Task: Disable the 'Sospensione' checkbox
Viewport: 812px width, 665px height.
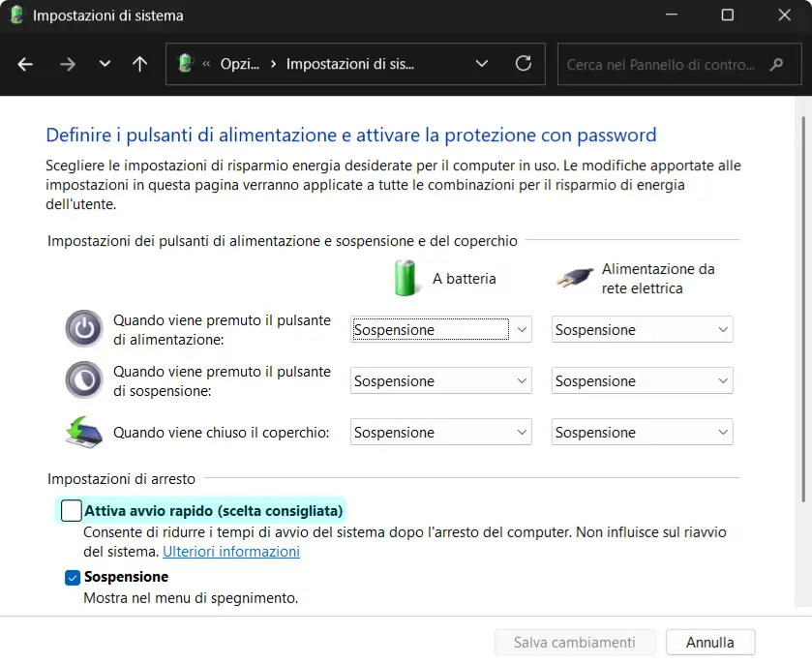Action: tap(72, 577)
